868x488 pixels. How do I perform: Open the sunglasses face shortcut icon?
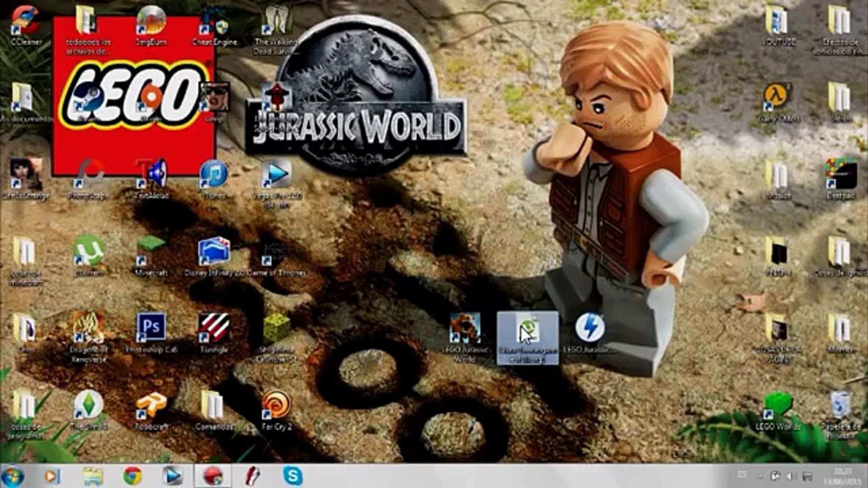point(214,102)
